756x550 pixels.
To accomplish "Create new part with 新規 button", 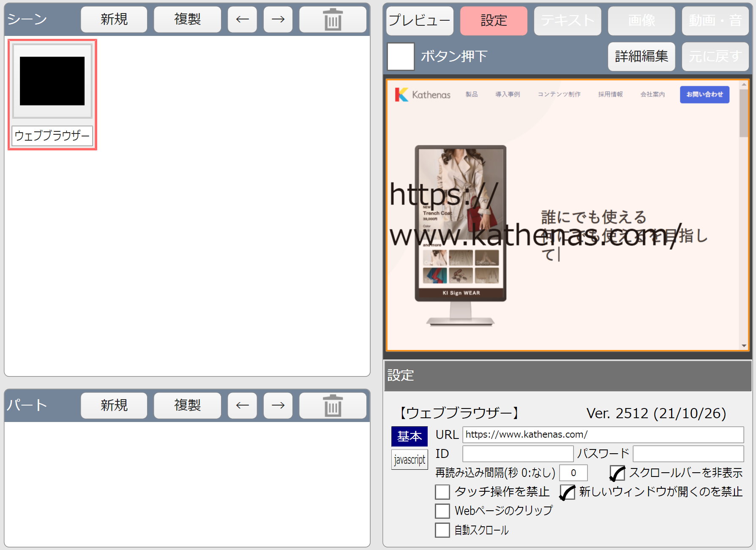I will pyautogui.click(x=114, y=406).
